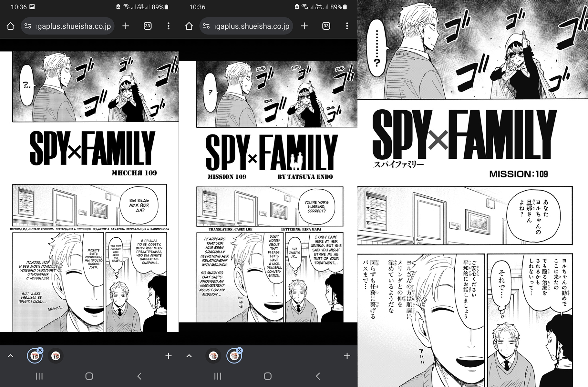Tap recent apps button in left navigation bar
This screenshot has width=588, height=387.
[x=39, y=376]
